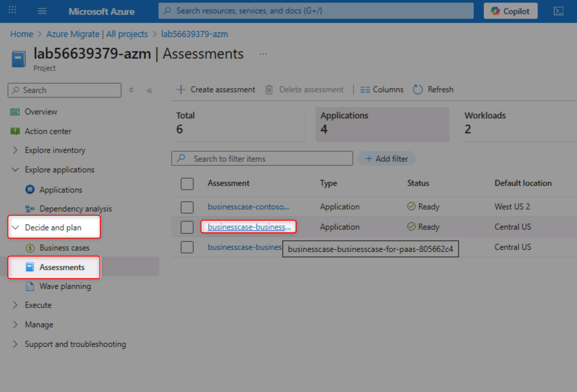Click the Overview icon in sidebar

(x=15, y=112)
